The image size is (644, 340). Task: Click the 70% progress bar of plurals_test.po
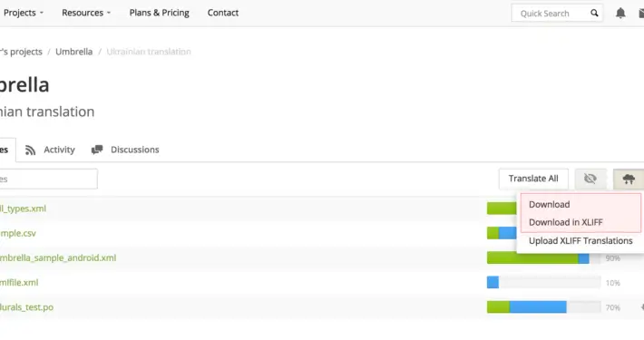click(x=543, y=307)
